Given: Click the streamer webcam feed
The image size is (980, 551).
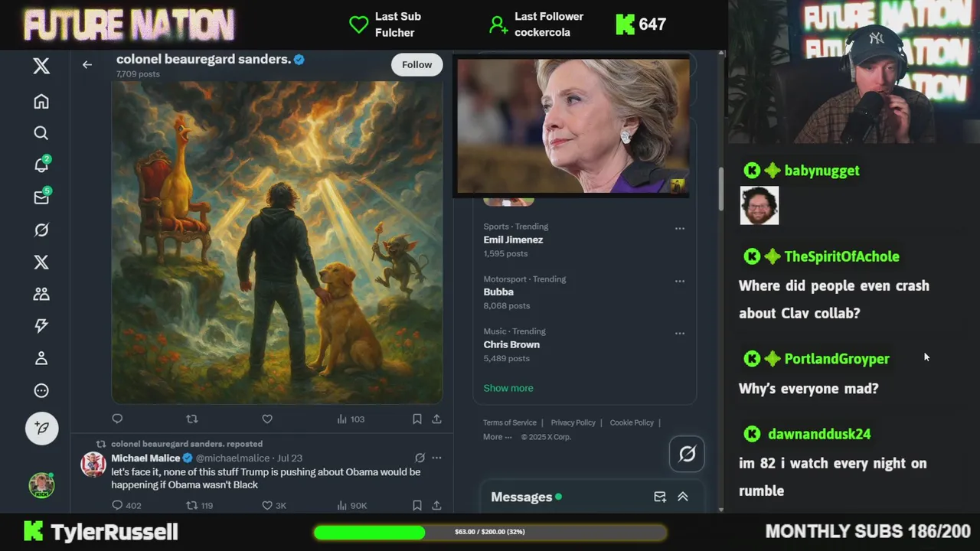Looking at the screenshot, I should [854, 72].
